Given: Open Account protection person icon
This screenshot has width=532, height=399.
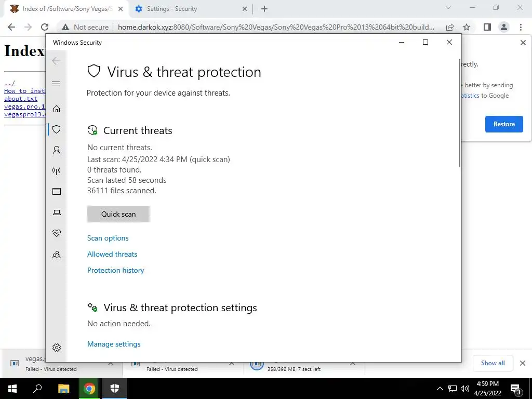Looking at the screenshot, I should pyautogui.click(x=57, y=150).
